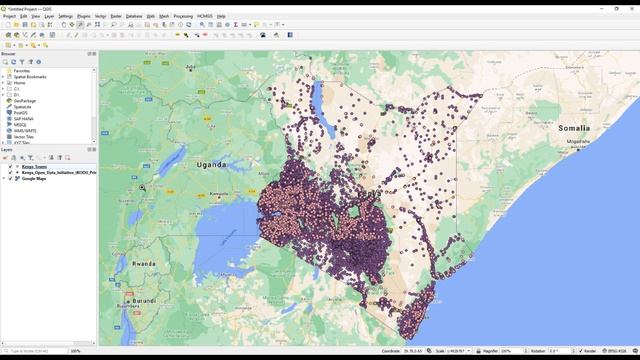Click the Add Item icon in the Browser panel toolbar
640x360 pixels.
coord(5,62)
